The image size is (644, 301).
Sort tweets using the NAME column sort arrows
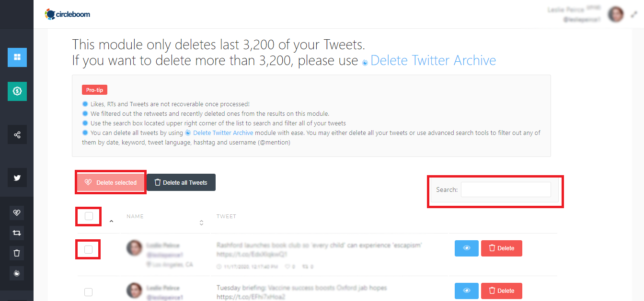(201, 222)
